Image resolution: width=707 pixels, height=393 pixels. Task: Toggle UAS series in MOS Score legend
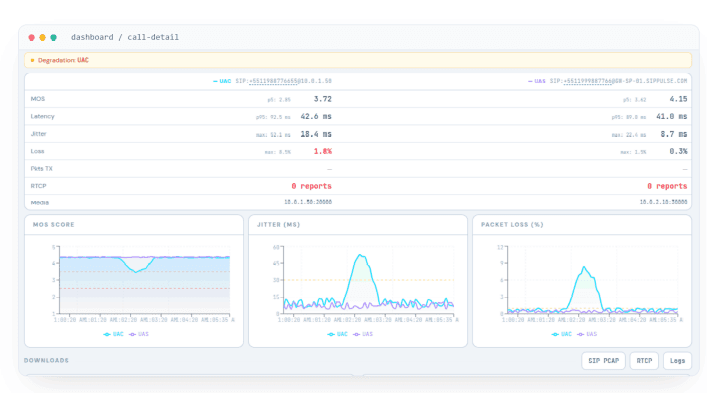[139, 334]
